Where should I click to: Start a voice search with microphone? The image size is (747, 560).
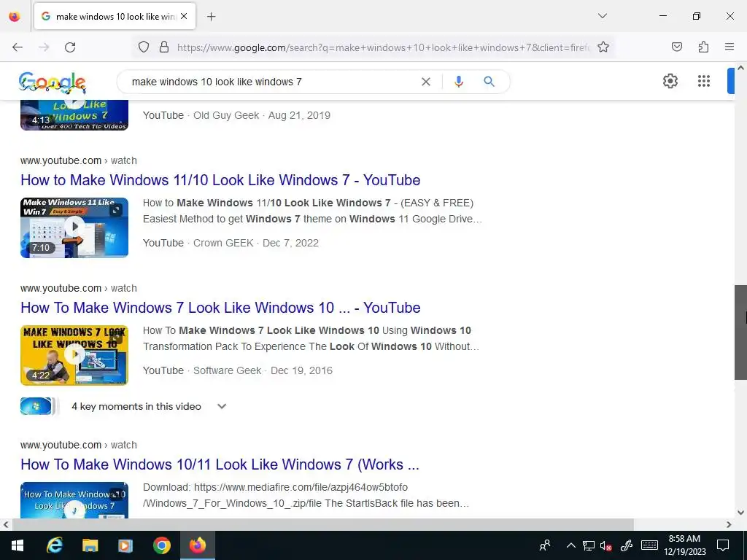pos(458,82)
